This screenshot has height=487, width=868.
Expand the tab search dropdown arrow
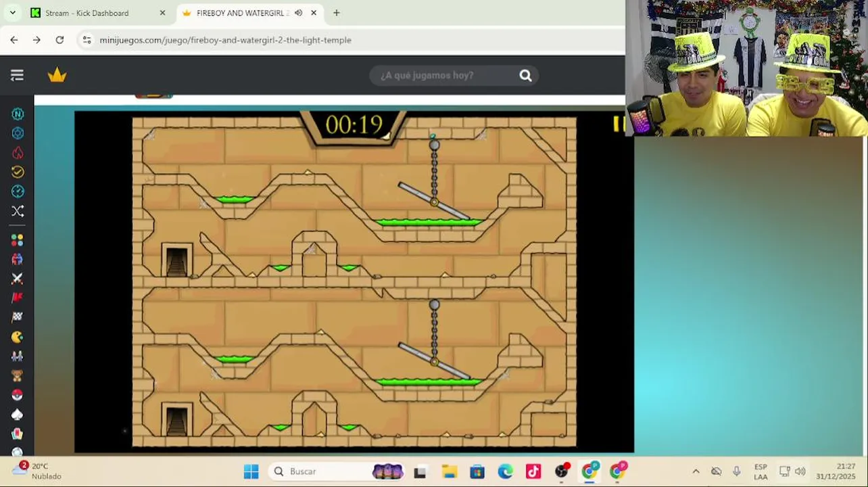click(x=12, y=13)
